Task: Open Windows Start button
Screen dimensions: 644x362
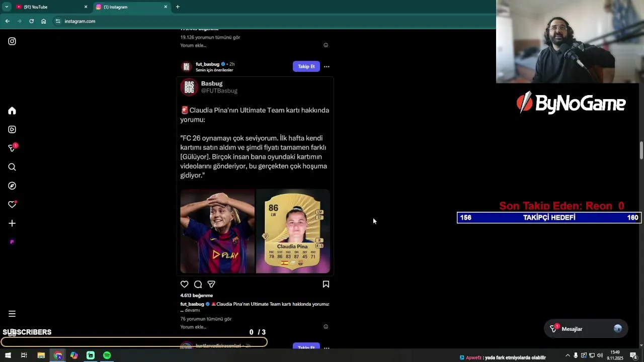Action: [x=8, y=355]
